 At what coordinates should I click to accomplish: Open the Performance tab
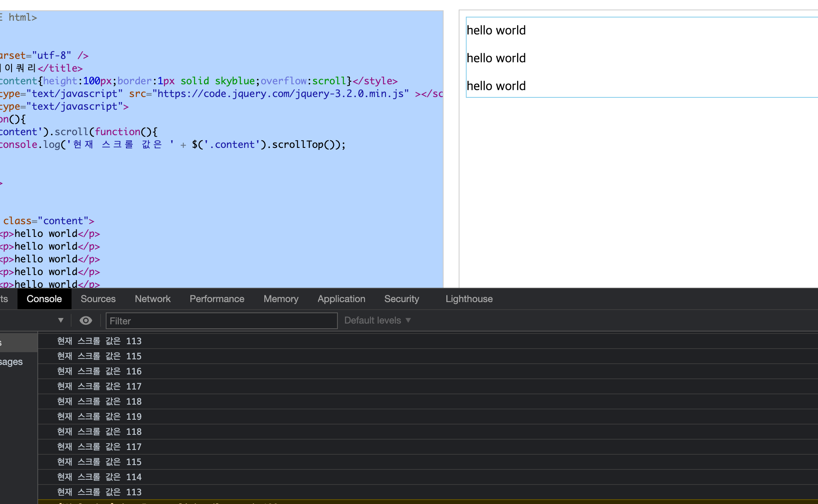(x=217, y=299)
